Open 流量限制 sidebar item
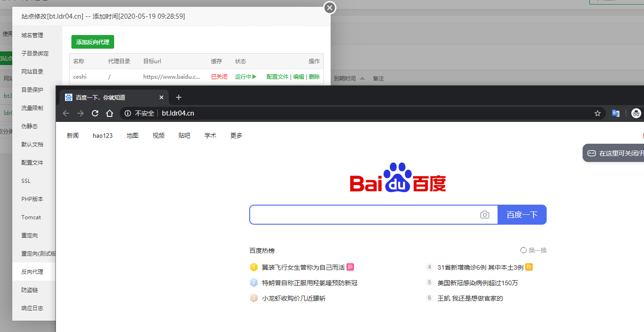Screen dimensions: 644x332 [x=32, y=108]
